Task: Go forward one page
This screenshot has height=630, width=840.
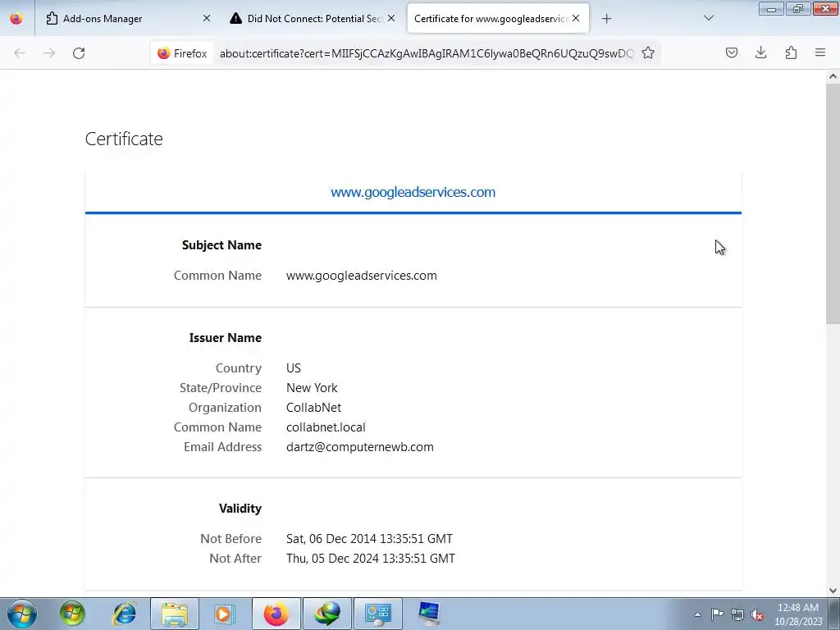Action: (x=49, y=53)
